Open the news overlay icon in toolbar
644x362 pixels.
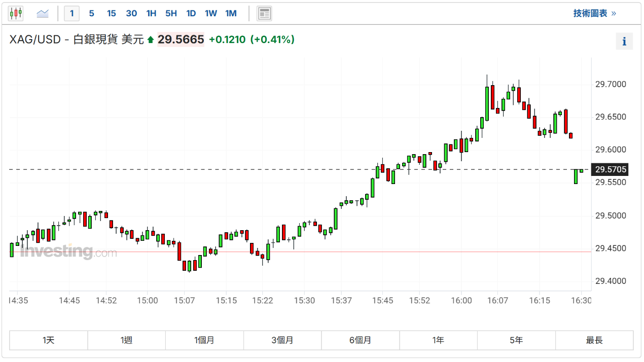coord(264,13)
